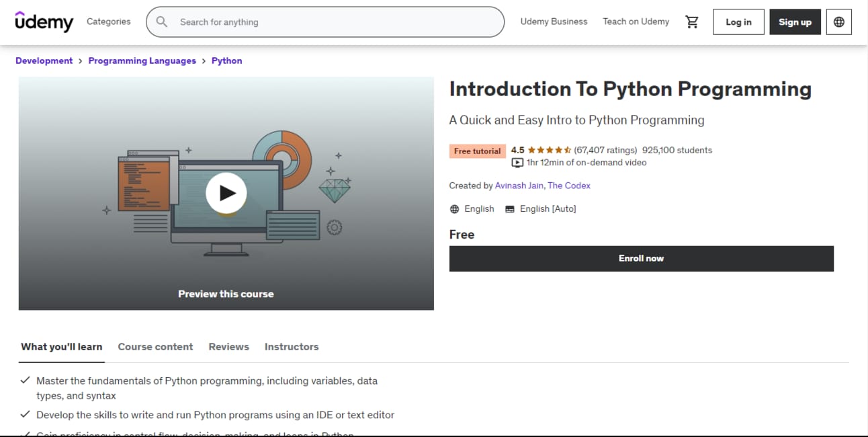Open the shopping cart

(x=691, y=22)
